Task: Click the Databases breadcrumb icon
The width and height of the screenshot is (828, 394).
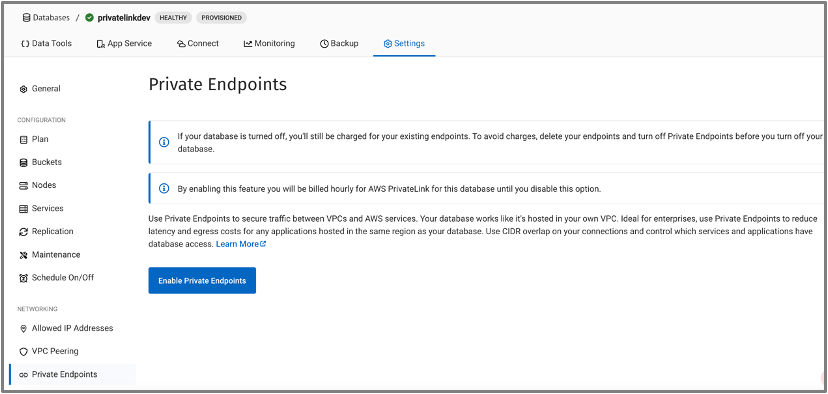Action: [26, 18]
